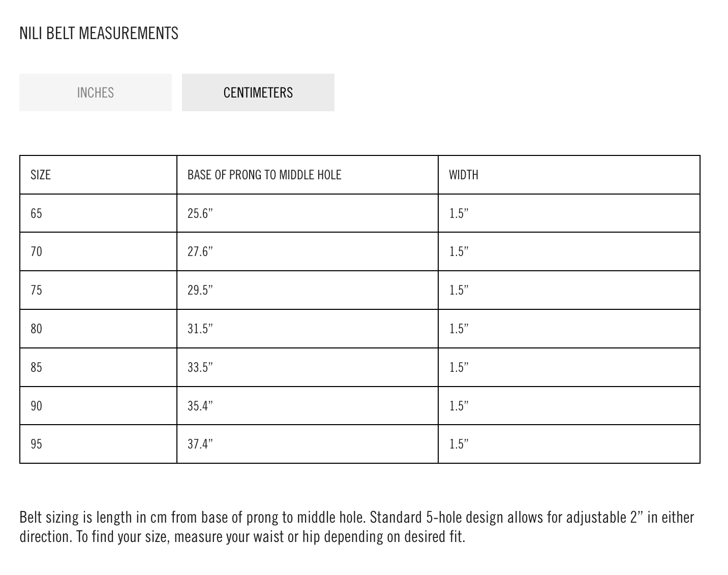Click the NILI BELT MEASUREMENTS heading
Image resolution: width=728 pixels, height=575 pixels.
[x=99, y=34]
